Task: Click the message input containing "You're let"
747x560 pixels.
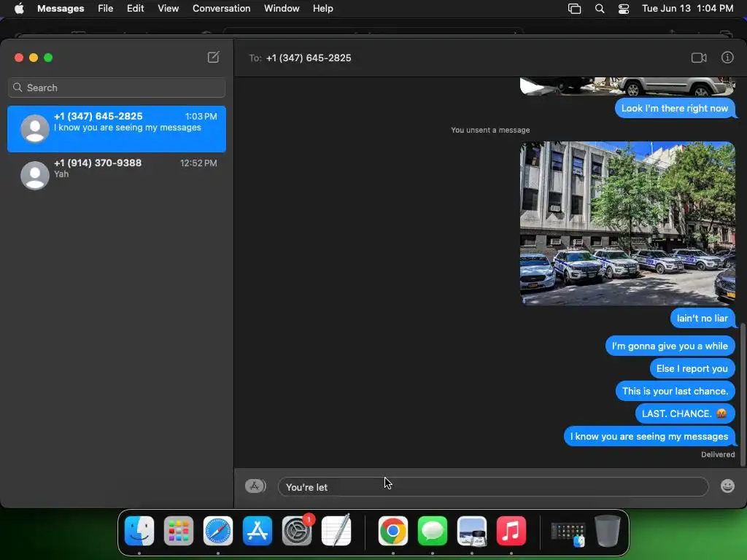Action: pos(493,486)
